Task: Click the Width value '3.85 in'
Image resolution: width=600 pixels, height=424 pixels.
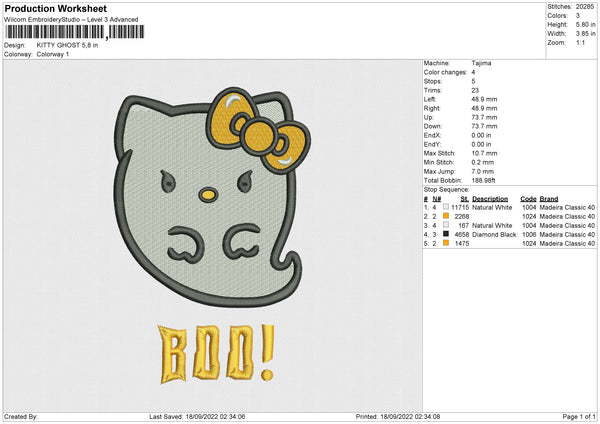Action: pos(585,34)
